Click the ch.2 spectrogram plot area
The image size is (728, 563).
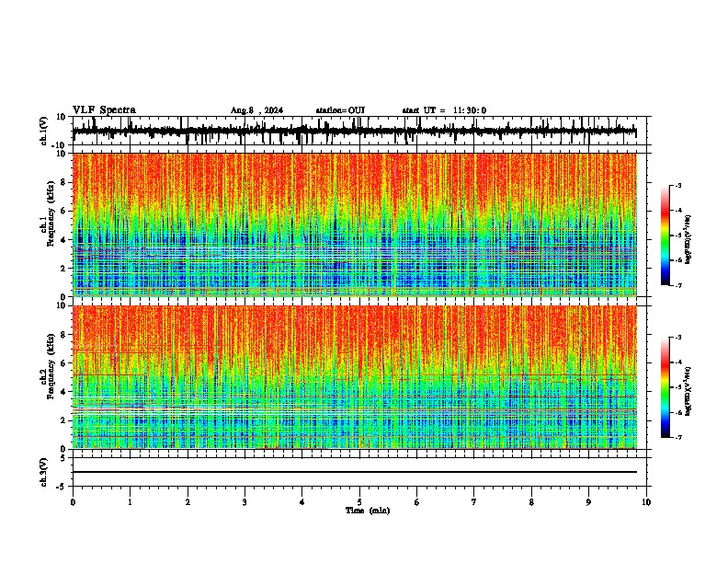tap(354, 377)
